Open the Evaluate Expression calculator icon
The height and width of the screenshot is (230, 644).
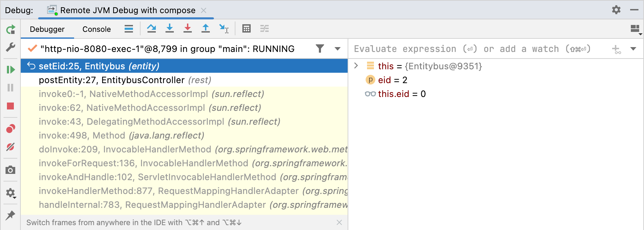click(x=247, y=28)
